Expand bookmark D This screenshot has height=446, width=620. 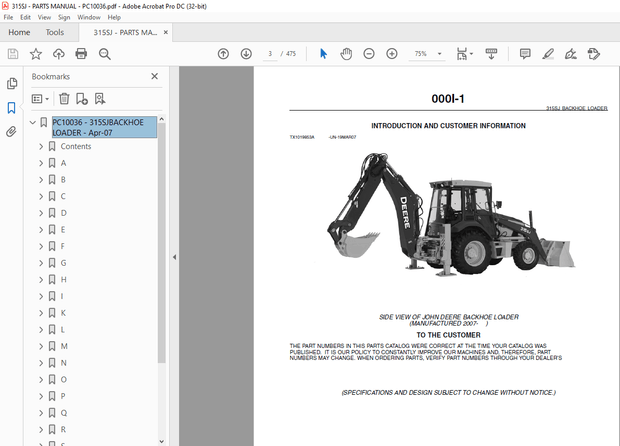coord(41,213)
